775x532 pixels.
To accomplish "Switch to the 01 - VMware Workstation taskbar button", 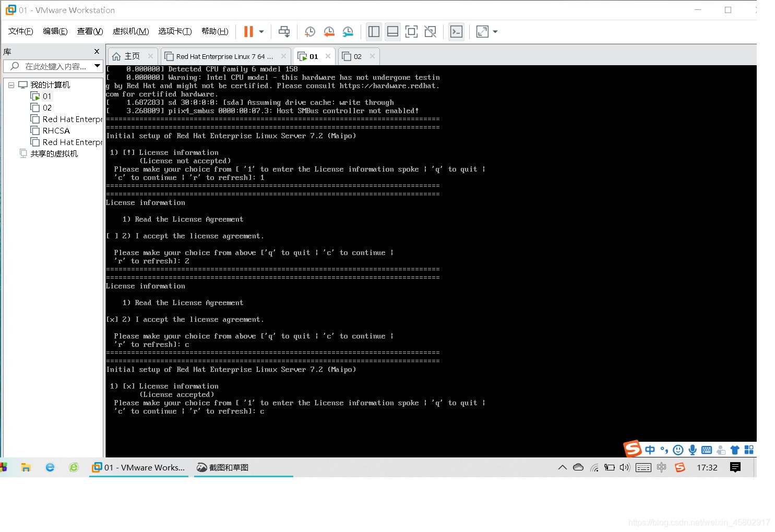I will click(x=139, y=467).
